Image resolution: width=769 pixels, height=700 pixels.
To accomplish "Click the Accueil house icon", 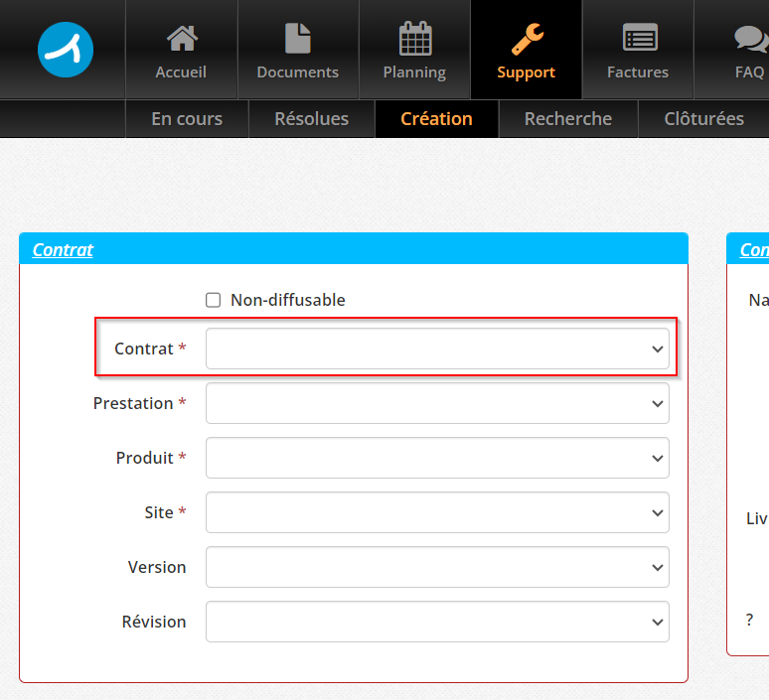I will tap(182, 39).
